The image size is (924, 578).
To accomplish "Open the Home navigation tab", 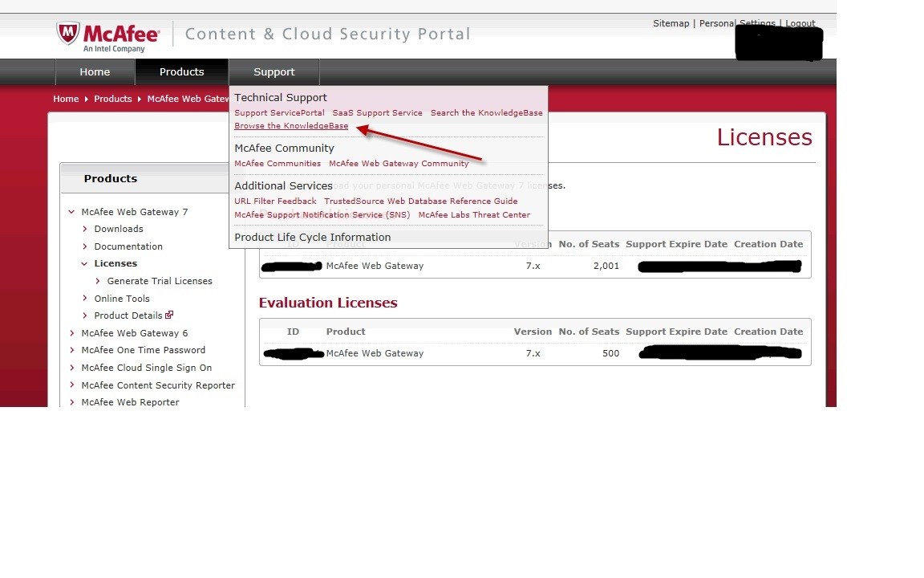I will click(x=95, y=72).
